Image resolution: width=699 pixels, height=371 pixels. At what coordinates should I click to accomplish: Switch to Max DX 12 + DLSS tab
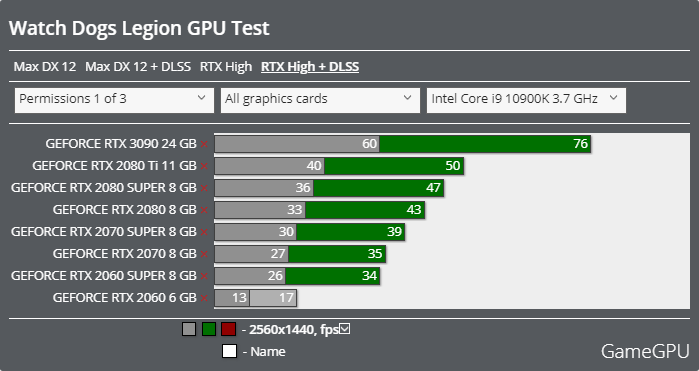[x=138, y=66]
